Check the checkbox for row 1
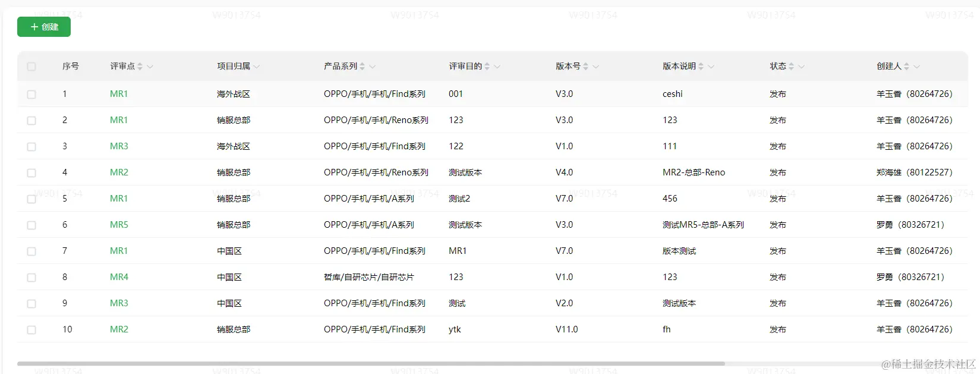980x374 pixels. click(x=31, y=95)
